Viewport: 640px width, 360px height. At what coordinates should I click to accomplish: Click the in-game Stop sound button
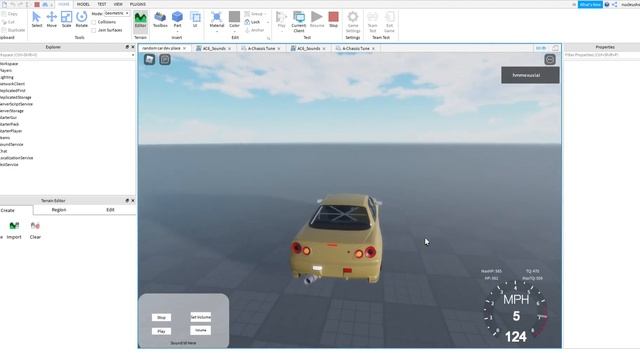(161, 317)
